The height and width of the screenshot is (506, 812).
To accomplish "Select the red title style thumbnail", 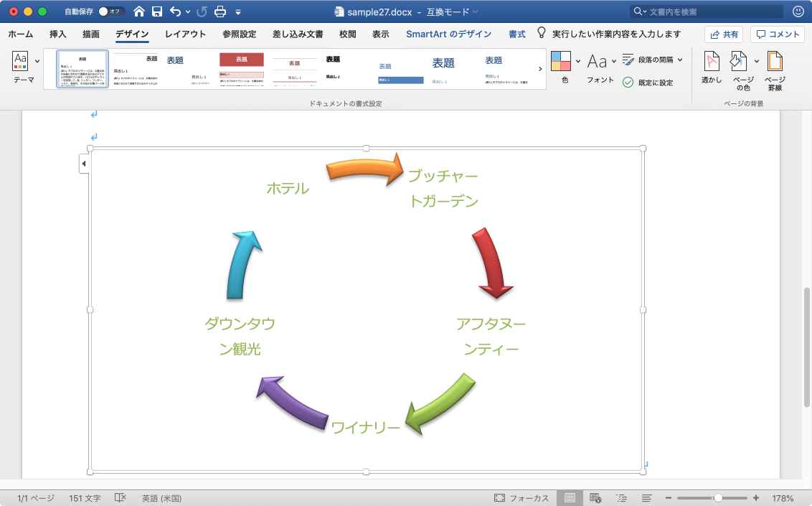I will pos(241,69).
